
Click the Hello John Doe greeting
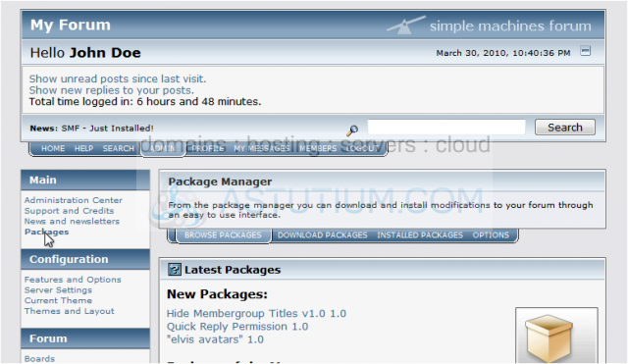(x=85, y=53)
